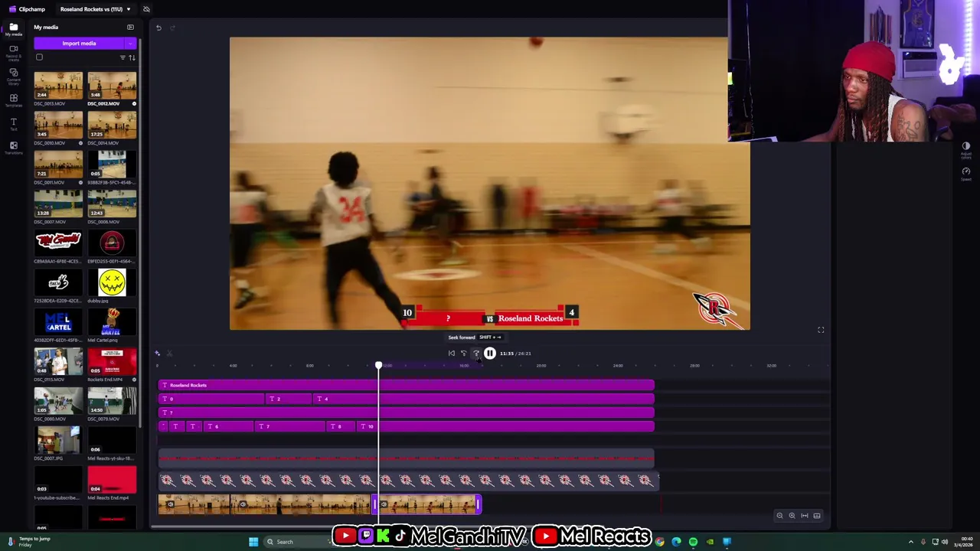The image size is (980, 551).
Task: Mute selected video clip's speaker icon
Action: point(384,504)
